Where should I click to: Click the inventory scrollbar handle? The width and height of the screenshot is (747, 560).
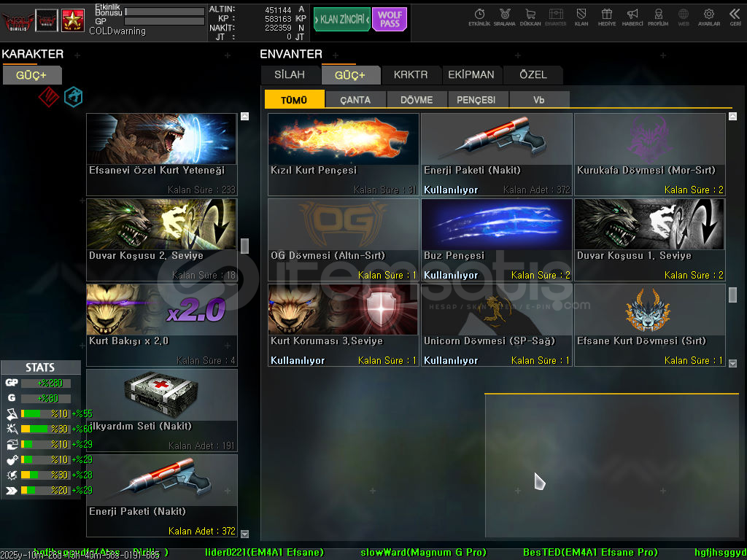tap(732, 295)
